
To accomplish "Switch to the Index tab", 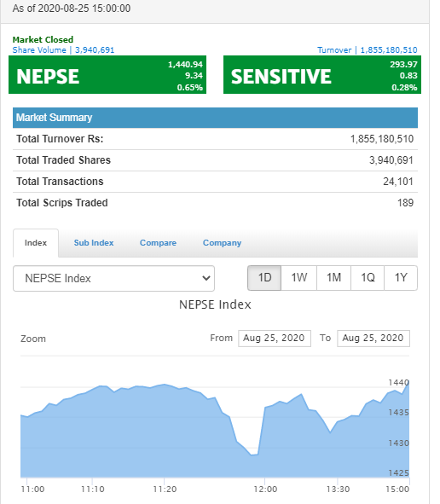I will 36,243.
